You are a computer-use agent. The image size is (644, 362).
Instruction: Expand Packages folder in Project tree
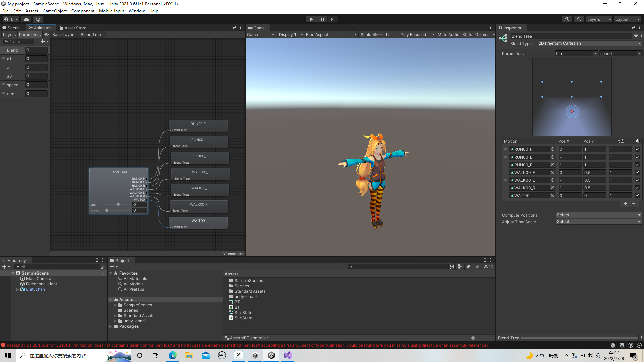click(x=111, y=326)
